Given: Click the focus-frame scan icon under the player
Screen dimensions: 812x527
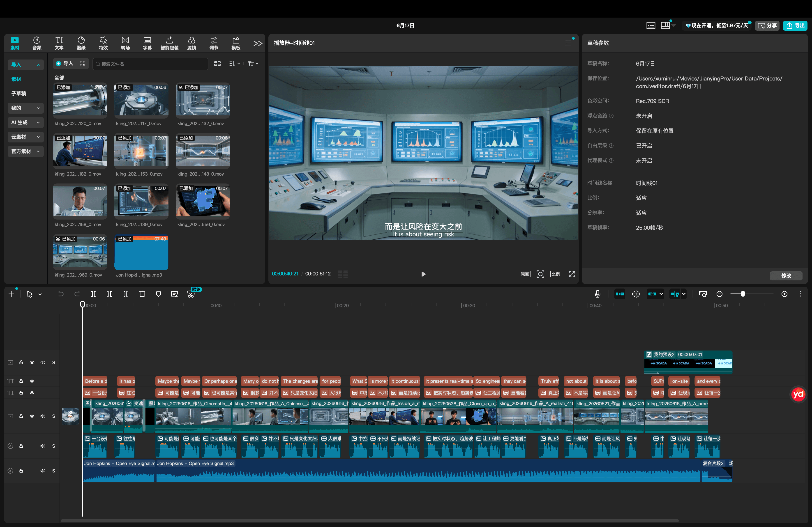Looking at the screenshot, I should click(x=540, y=274).
